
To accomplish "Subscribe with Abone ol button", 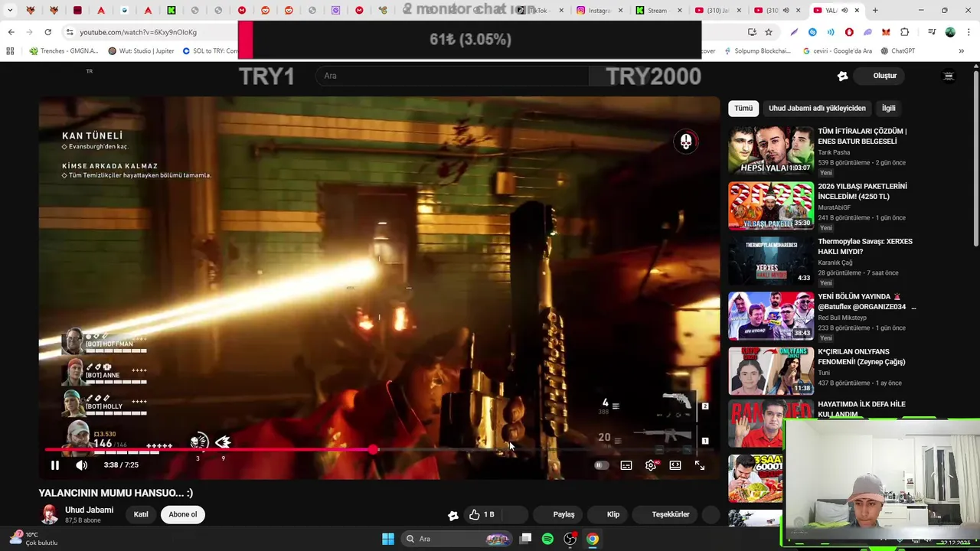I will [183, 514].
